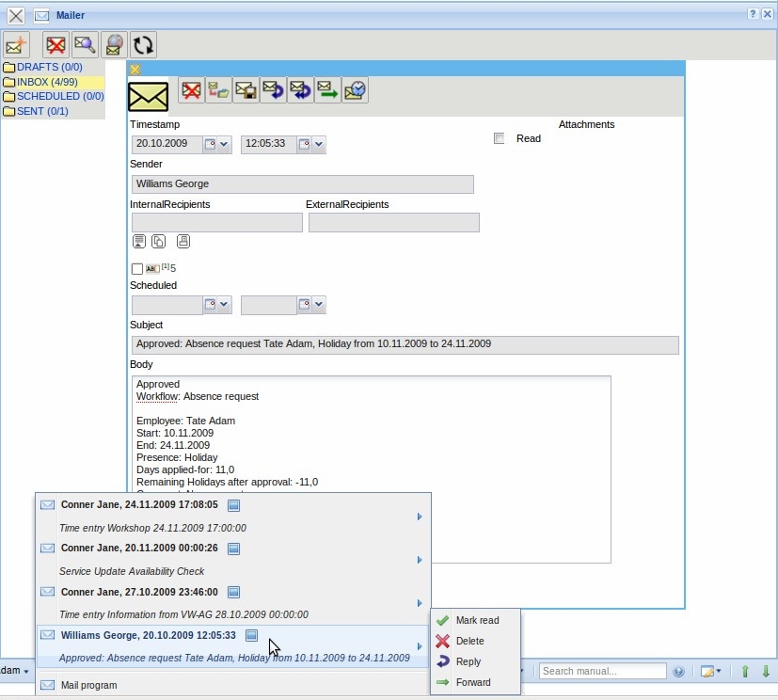
Task: Choose Forward in the context menu
Action: (472, 682)
